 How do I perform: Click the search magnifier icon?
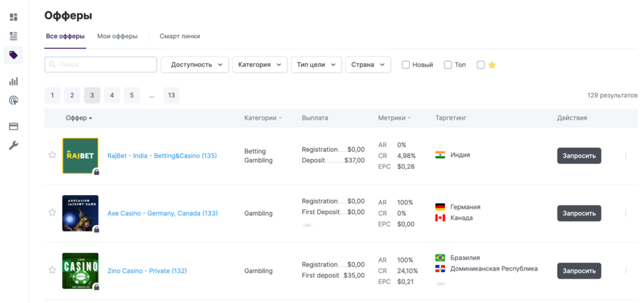52,64
